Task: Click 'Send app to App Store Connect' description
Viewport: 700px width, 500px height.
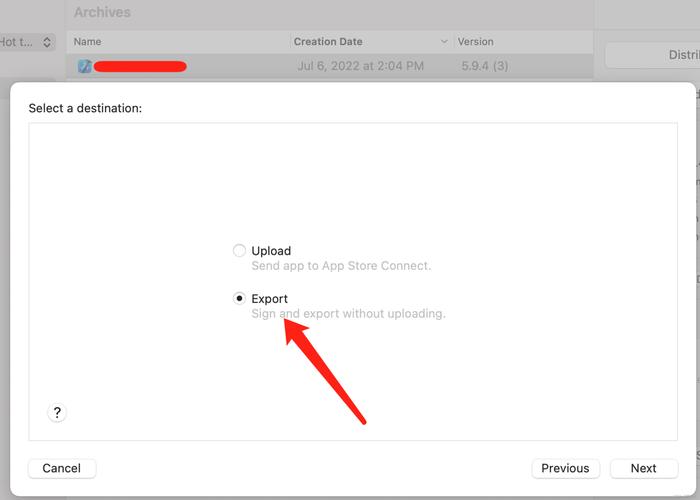Action: pyautogui.click(x=341, y=266)
